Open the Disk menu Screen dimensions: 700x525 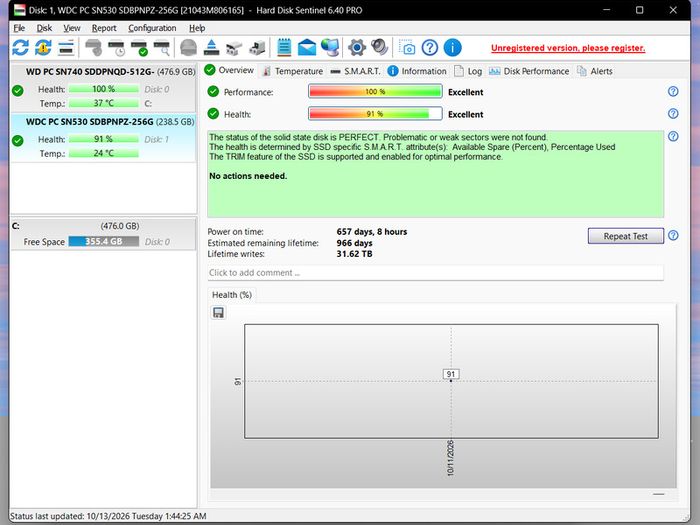coord(44,28)
